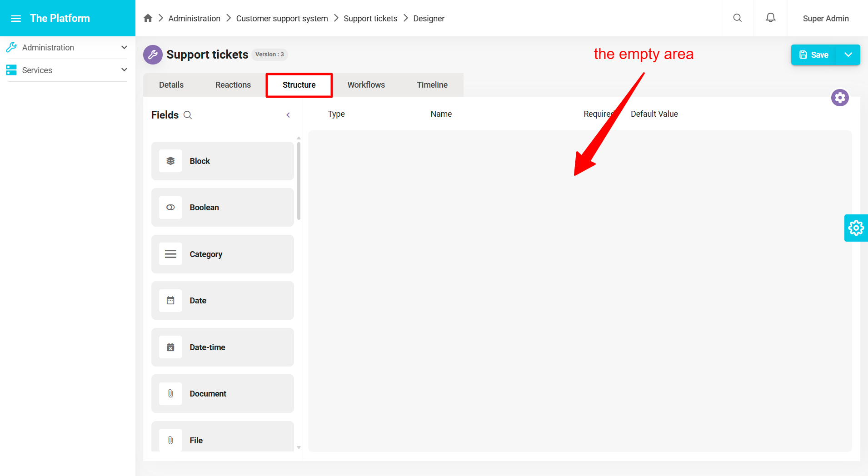Screen dimensions: 868x476
Task: Open the search icon in header
Action: pyautogui.click(x=737, y=18)
